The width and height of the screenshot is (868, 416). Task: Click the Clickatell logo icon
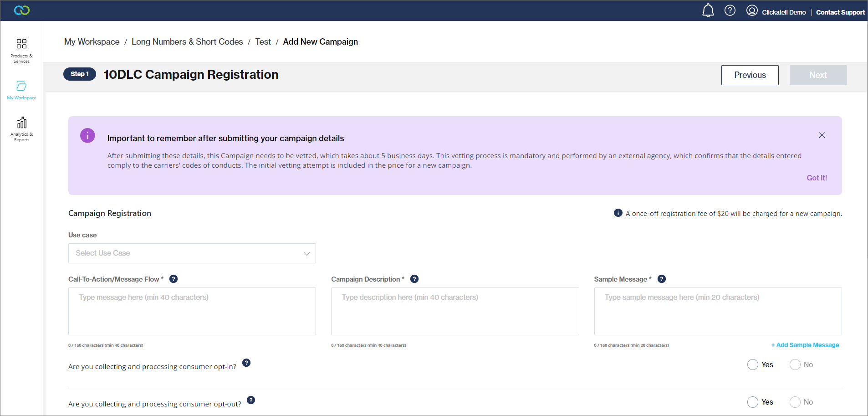(22, 10)
